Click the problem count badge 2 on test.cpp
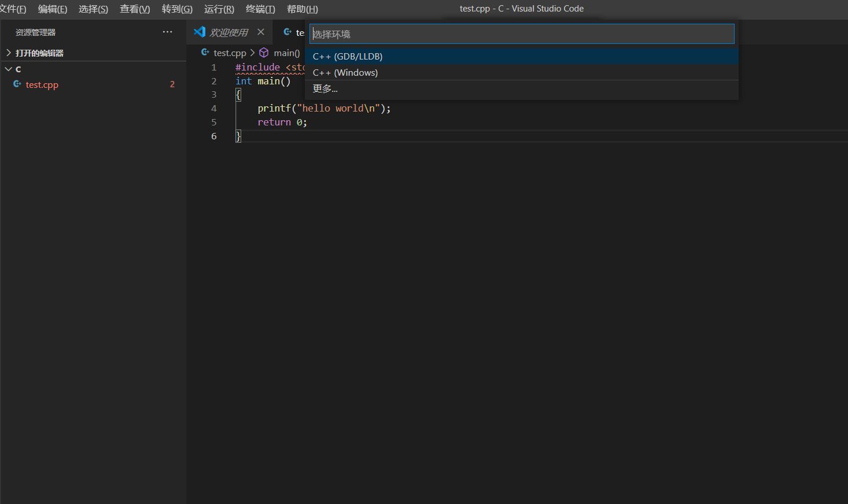Viewport: 848px width, 504px height. coord(172,84)
